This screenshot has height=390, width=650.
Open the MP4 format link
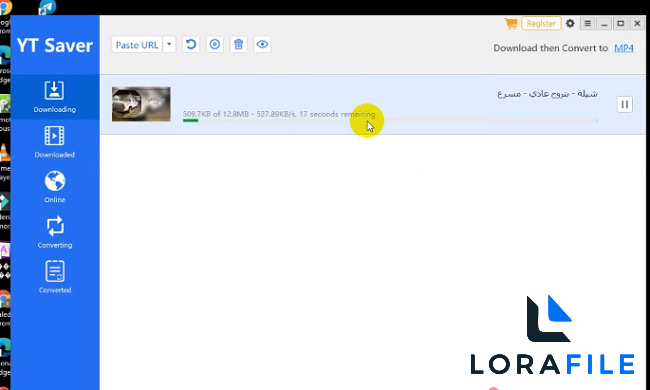click(623, 48)
